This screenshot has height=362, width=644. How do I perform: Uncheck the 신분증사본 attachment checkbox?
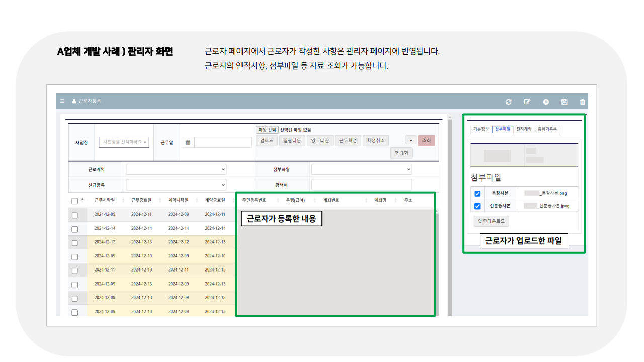pos(477,206)
